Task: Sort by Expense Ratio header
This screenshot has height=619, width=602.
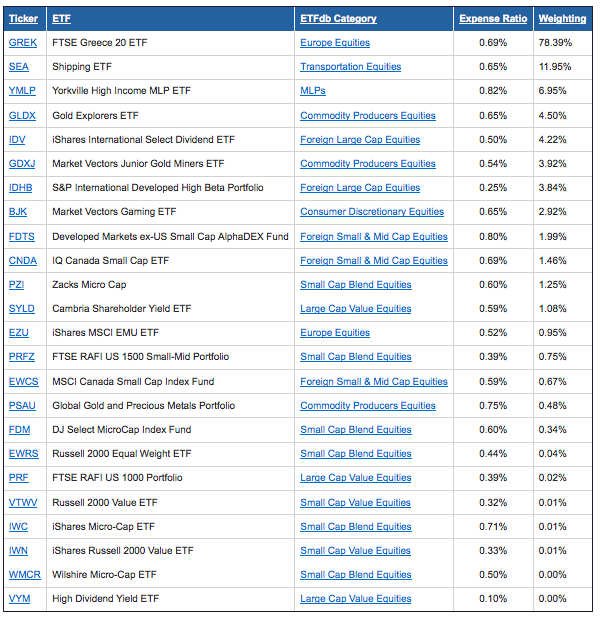Action: tap(493, 19)
